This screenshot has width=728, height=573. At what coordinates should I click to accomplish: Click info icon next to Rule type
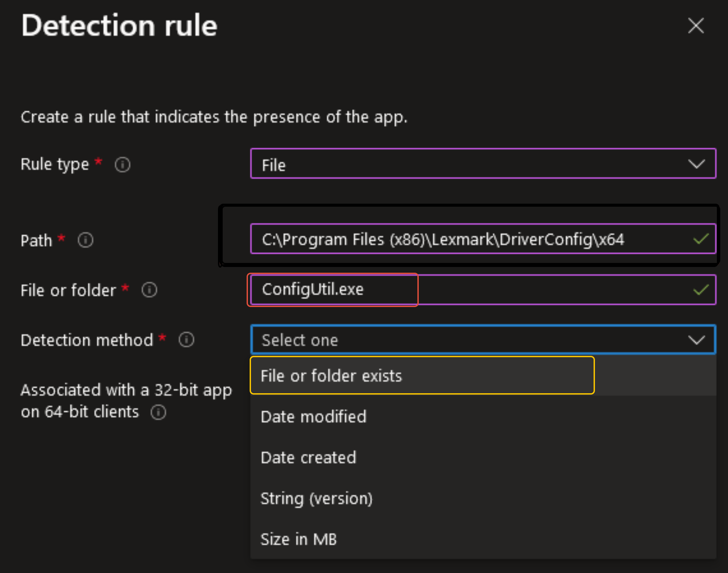pos(122,165)
